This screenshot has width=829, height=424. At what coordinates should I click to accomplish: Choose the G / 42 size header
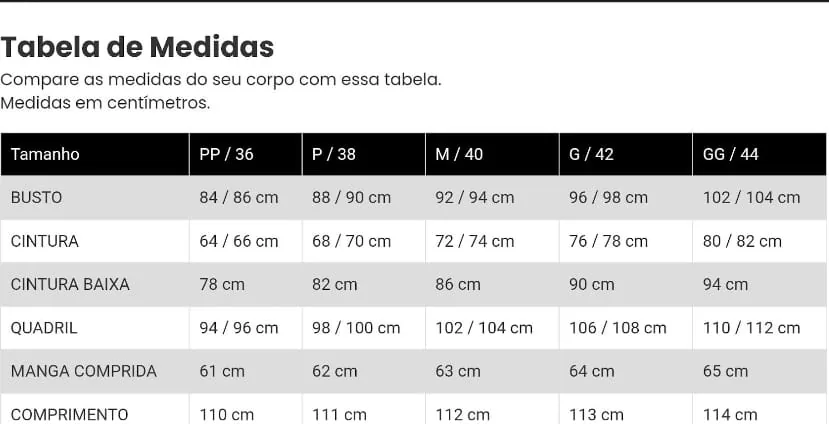[x=591, y=154]
